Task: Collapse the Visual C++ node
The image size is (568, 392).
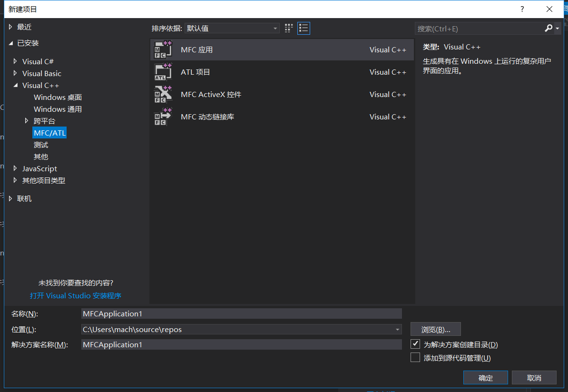Action: (x=15, y=85)
